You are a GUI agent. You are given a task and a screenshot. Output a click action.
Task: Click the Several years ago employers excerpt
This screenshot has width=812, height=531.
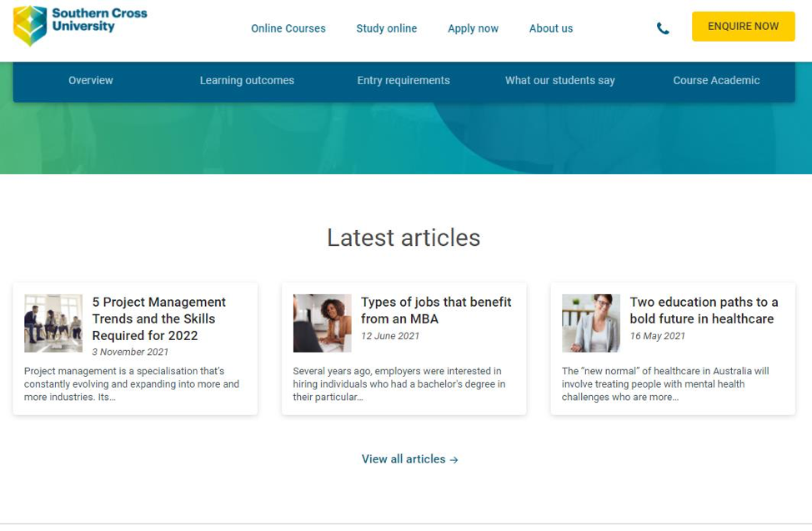[x=399, y=384]
